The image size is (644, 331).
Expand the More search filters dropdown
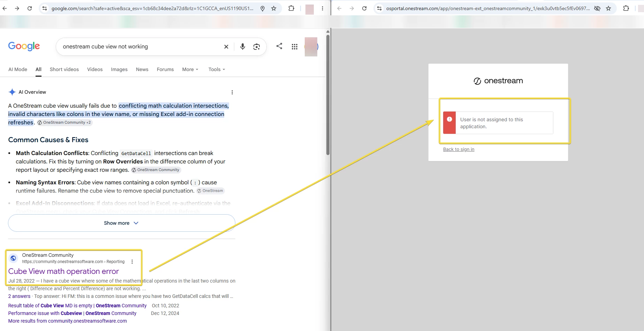(x=190, y=69)
